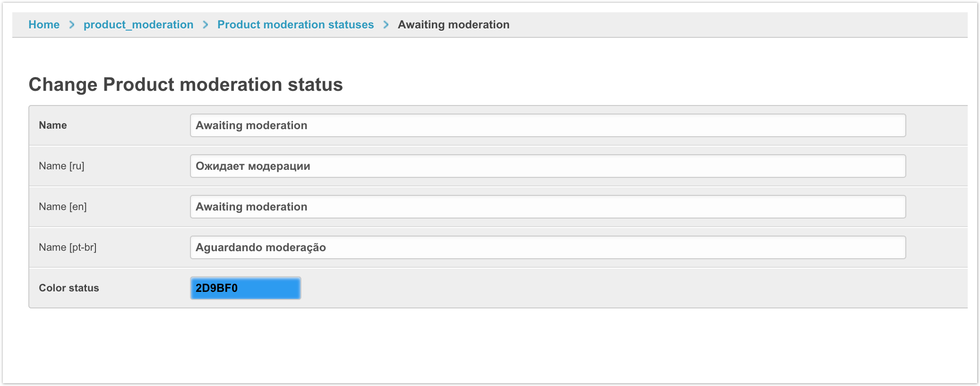Click the chevron after product_moderation breadcrumb
The height and width of the screenshot is (386, 980).
(x=206, y=25)
